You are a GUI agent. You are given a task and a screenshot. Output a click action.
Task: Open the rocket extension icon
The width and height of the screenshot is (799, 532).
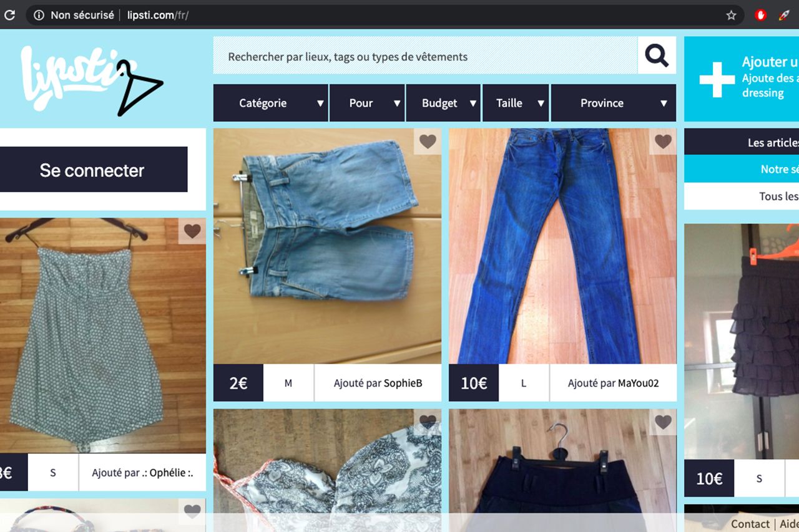(x=784, y=15)
